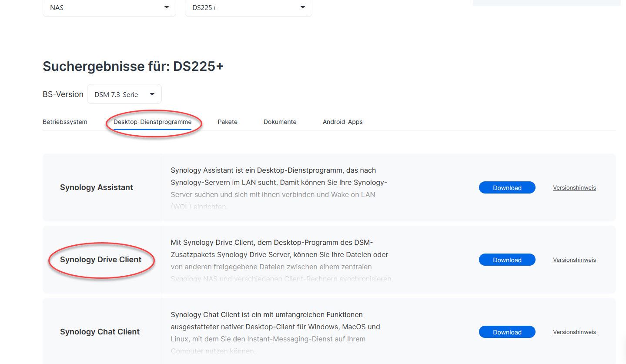Click the Synology Assistant title
The image size is (626, 364).
pos(97,187)
